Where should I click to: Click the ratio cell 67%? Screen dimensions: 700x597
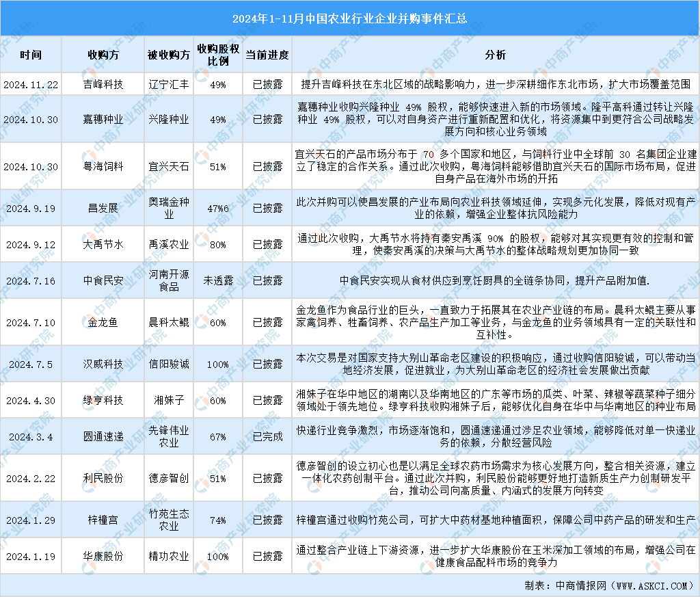point(218,437)
